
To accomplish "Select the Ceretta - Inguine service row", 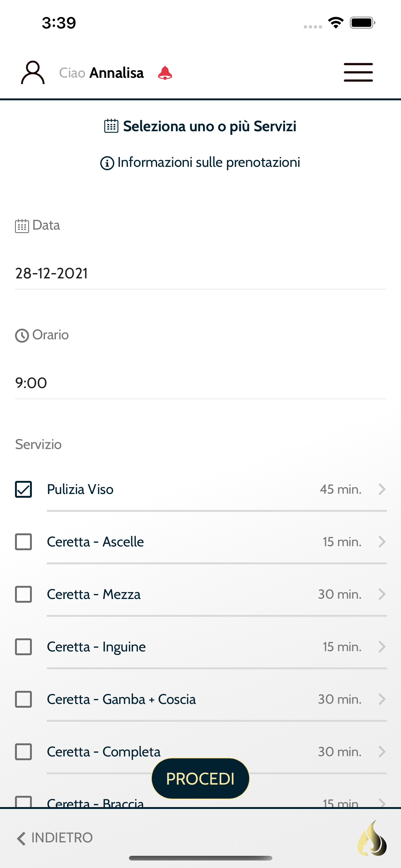I will pos(201,646).
